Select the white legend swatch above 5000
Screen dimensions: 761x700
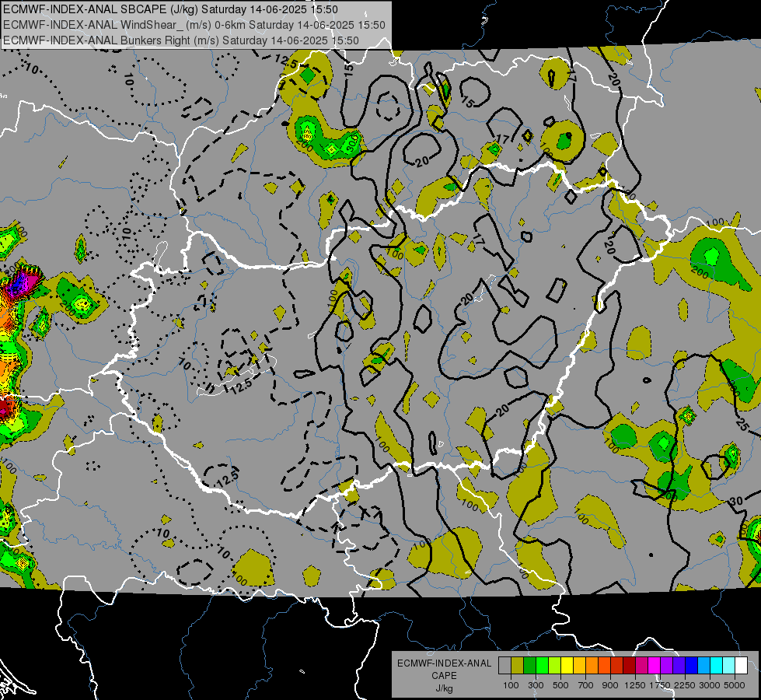pyautogui.click(x=741, y=665)
